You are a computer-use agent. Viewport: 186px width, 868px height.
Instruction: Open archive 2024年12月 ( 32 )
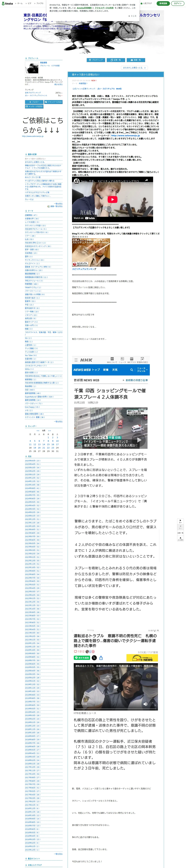tap(32, 478)
